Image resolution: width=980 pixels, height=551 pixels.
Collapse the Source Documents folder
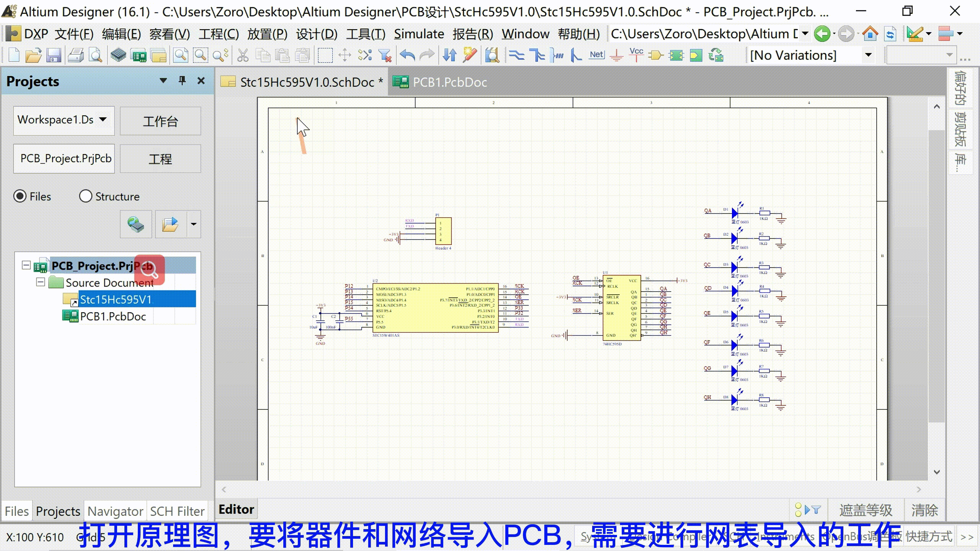pos(41,282)
